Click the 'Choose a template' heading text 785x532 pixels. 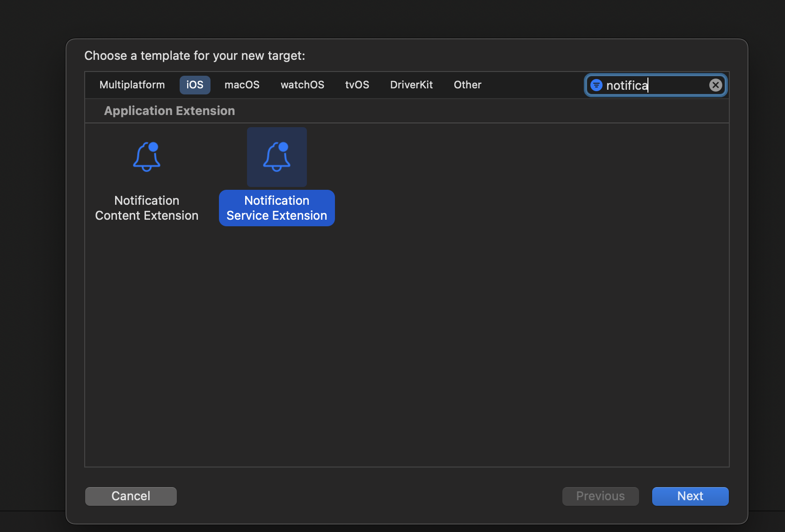(x=195, y=56)
